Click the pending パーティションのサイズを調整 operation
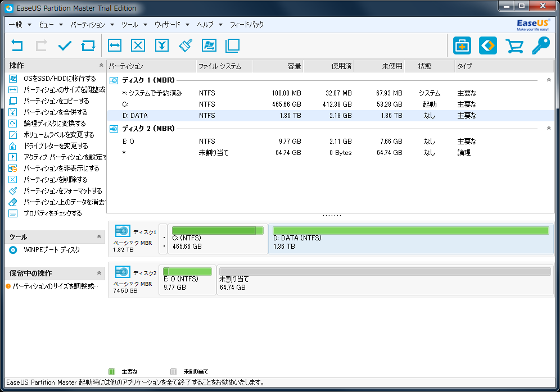This screenshot has height=392, width=560. pos(55,286)
